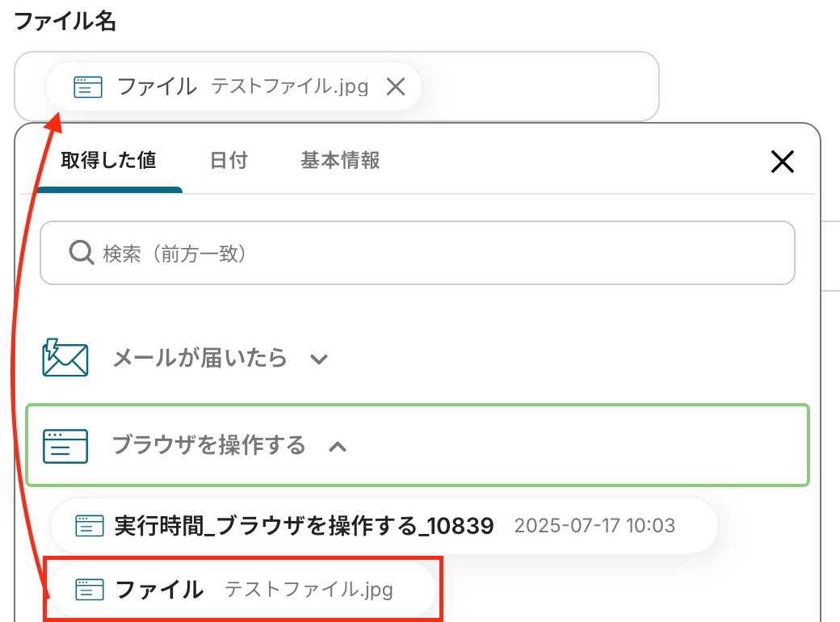This screenshot has height=622, width=840.
Task: Click the メールが届いたら section title
Action: 199,358
